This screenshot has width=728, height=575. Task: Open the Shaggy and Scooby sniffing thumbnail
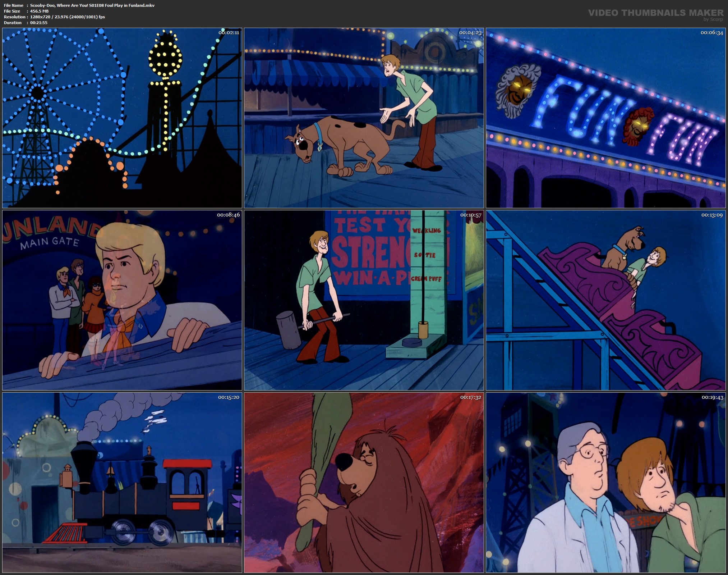pyautogui.click(x=364, y=118)
